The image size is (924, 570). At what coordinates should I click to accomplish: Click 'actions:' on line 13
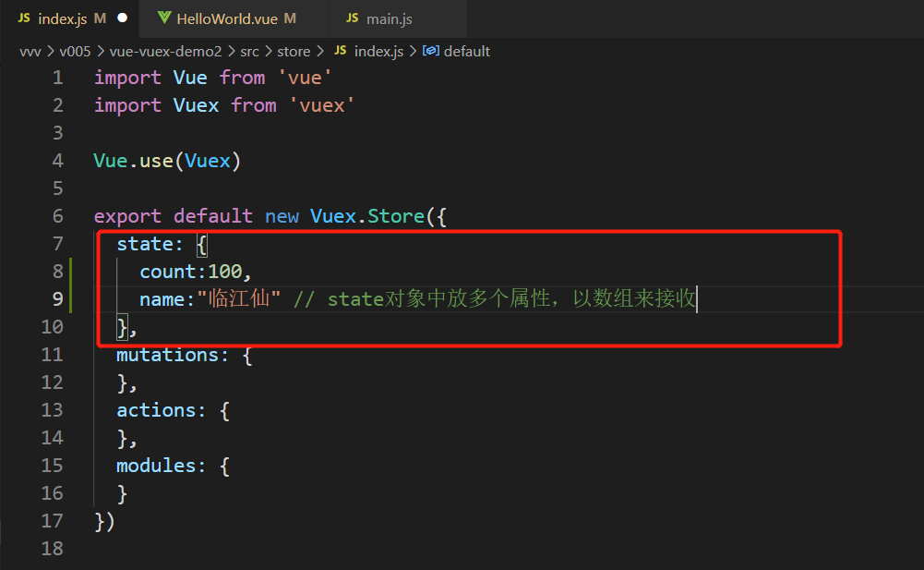point(162,411)
